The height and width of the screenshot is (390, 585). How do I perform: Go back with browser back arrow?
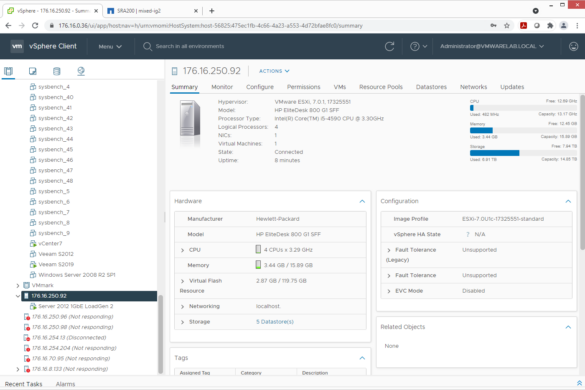click(x=8, y=25)
